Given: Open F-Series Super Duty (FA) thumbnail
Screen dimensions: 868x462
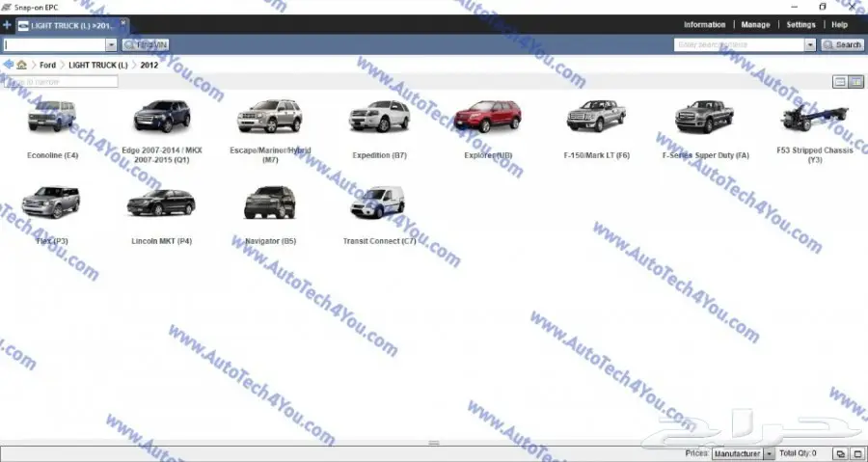Looking at the screenshot, I should (705, 116).
